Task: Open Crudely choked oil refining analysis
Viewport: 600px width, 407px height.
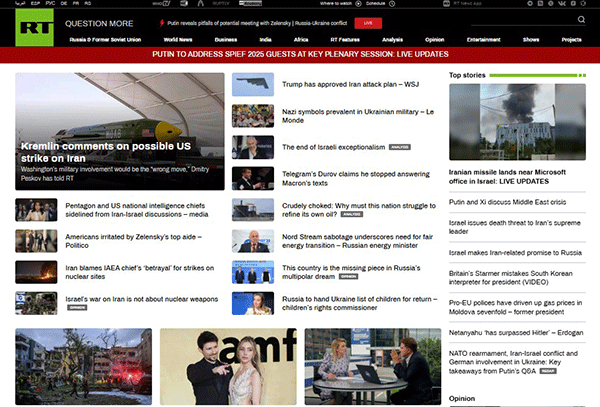Action: click(x=359, y=210)
